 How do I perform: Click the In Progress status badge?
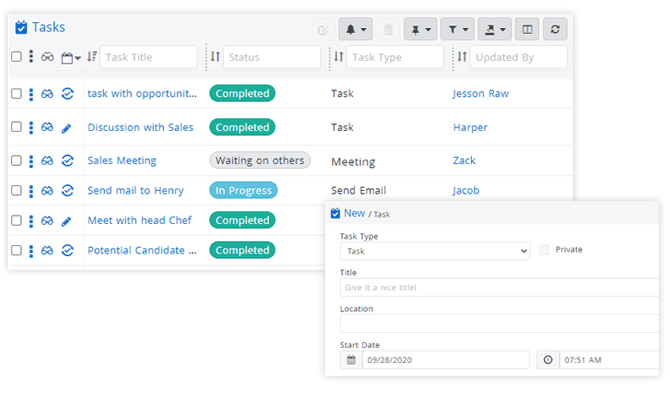(244, 190)
